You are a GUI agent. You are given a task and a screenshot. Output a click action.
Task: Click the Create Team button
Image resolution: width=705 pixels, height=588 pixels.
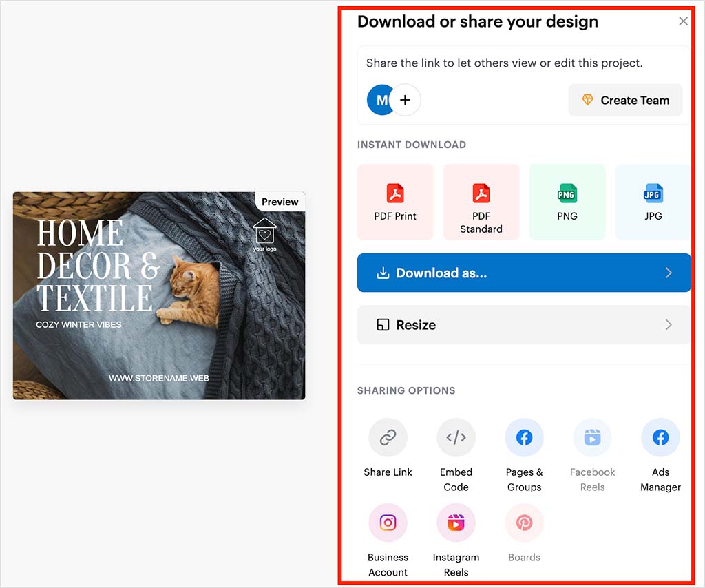coord(625,100)
